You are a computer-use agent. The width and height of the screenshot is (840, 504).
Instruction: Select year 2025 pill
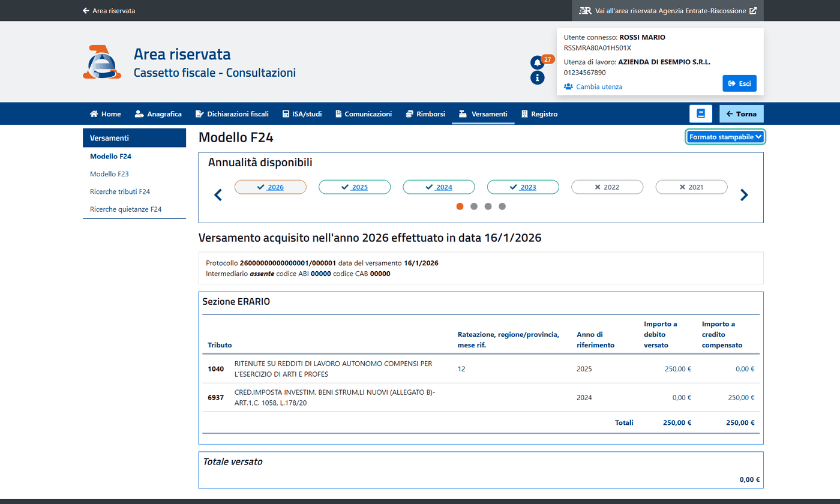(x=355, y=187)
